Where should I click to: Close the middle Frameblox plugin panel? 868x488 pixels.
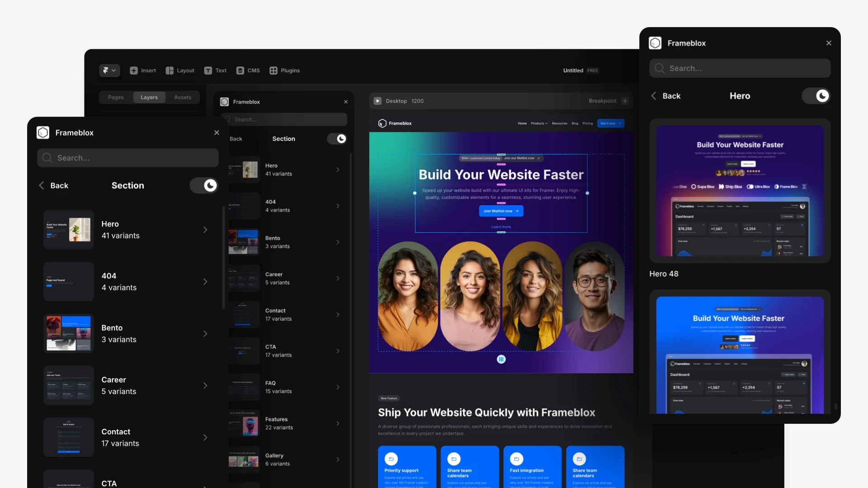(346, 102)
